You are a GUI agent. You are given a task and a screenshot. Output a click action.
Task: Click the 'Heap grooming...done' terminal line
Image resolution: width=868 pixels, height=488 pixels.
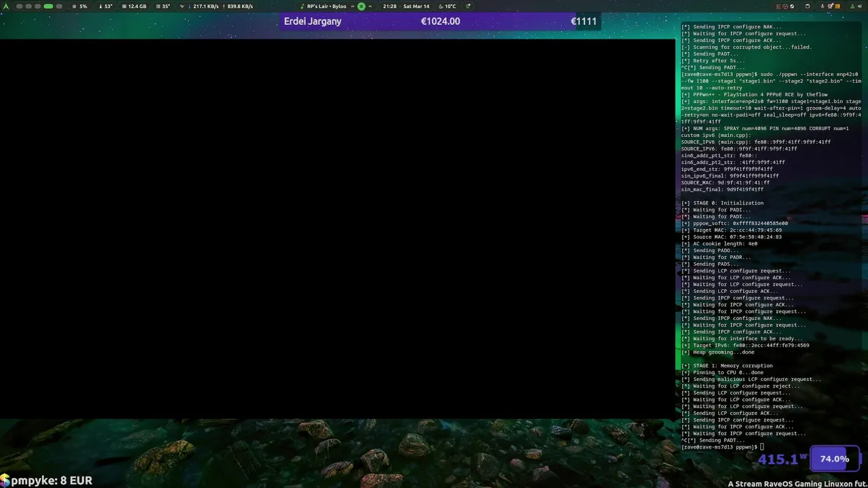tap(717, 352)
